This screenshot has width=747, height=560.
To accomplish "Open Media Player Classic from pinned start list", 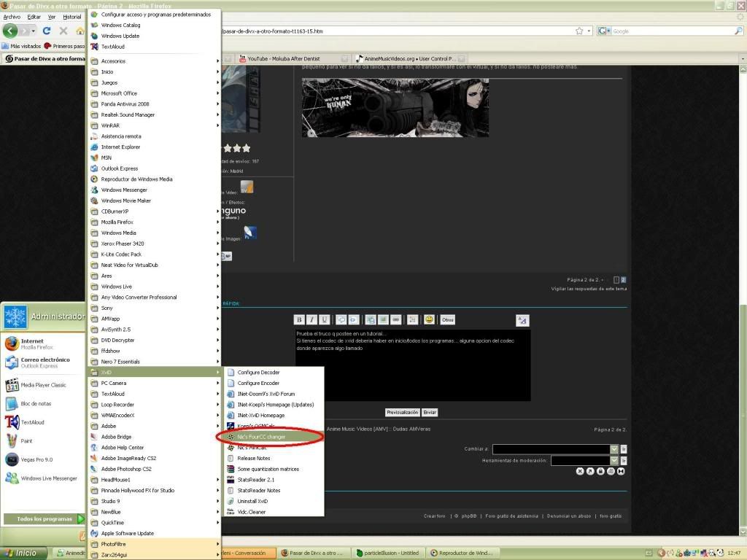I will (x=43, y=385).
